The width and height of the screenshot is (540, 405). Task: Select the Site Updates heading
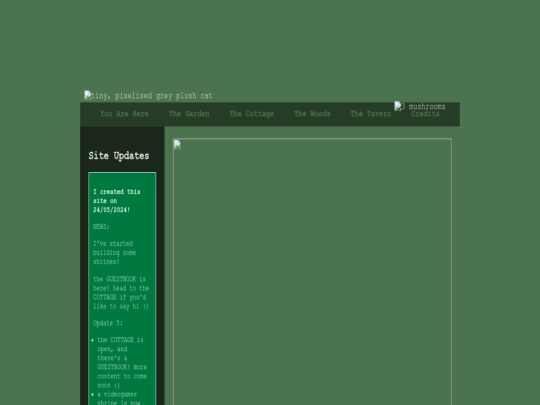click(x=119, y=156)
